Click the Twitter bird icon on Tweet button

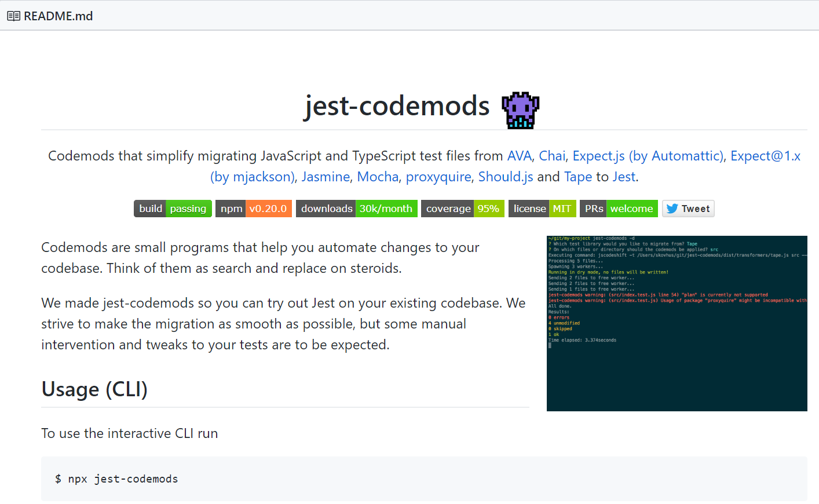point(672,209)
